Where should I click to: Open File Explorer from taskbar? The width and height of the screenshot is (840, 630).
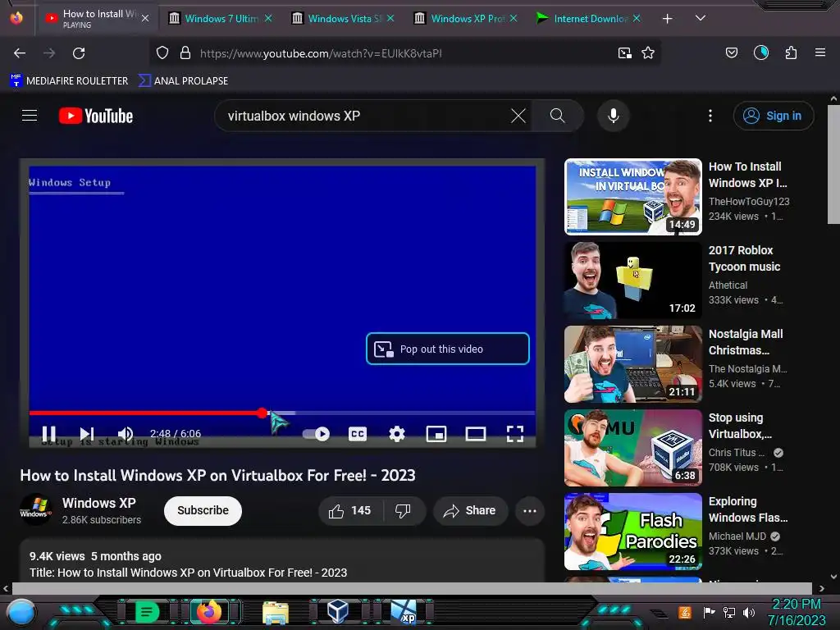click(276, 612)
